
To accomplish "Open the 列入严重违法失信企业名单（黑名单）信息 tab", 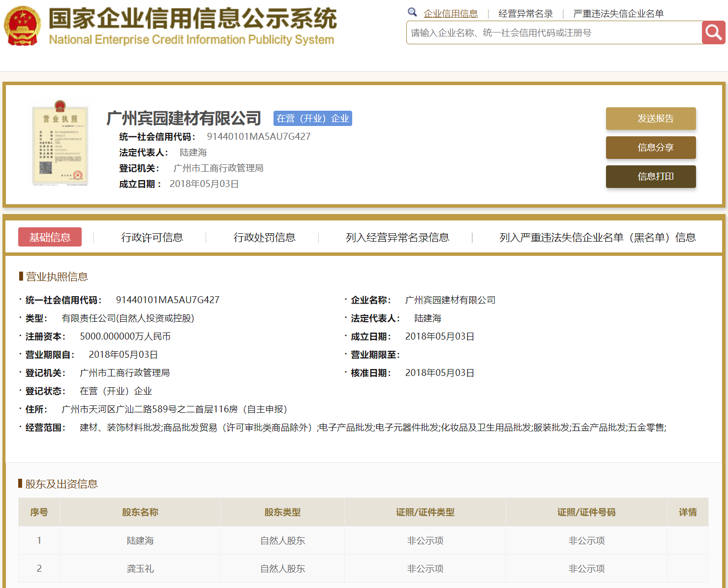I will pos(597,238).
